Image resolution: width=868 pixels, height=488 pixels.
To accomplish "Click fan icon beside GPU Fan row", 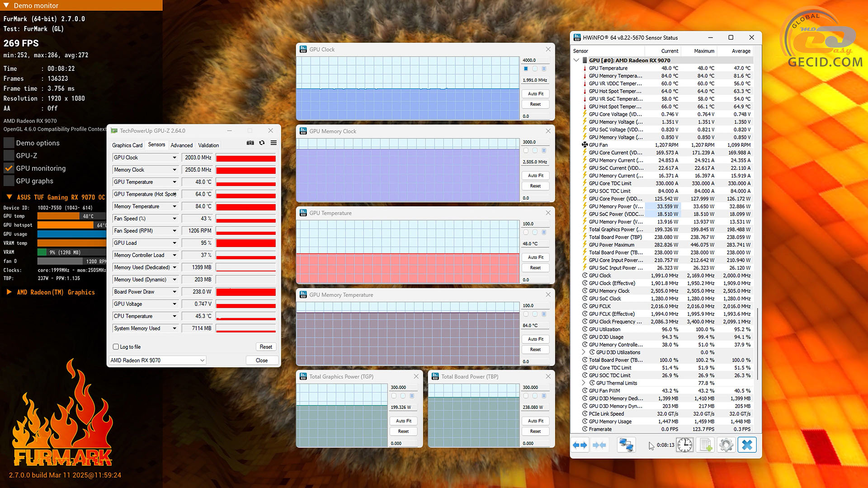I will [x=585, y=145].
